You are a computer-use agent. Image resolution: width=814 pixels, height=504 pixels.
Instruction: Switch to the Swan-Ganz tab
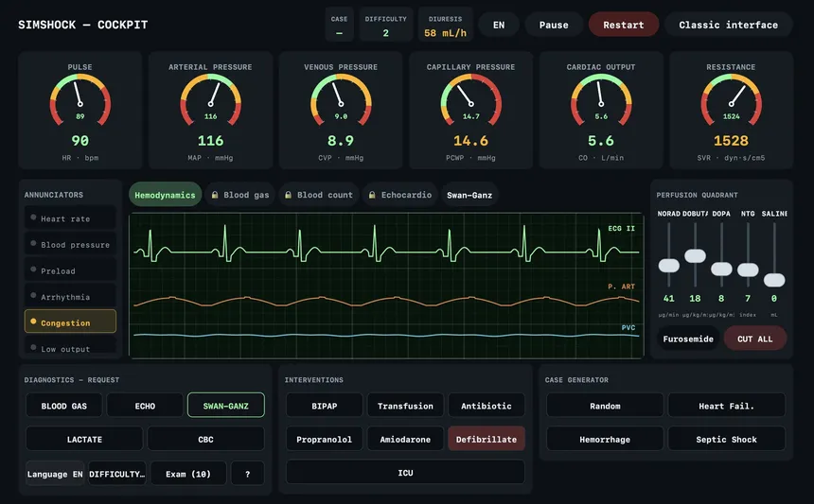pyautogui.click(x=469, y=195)
